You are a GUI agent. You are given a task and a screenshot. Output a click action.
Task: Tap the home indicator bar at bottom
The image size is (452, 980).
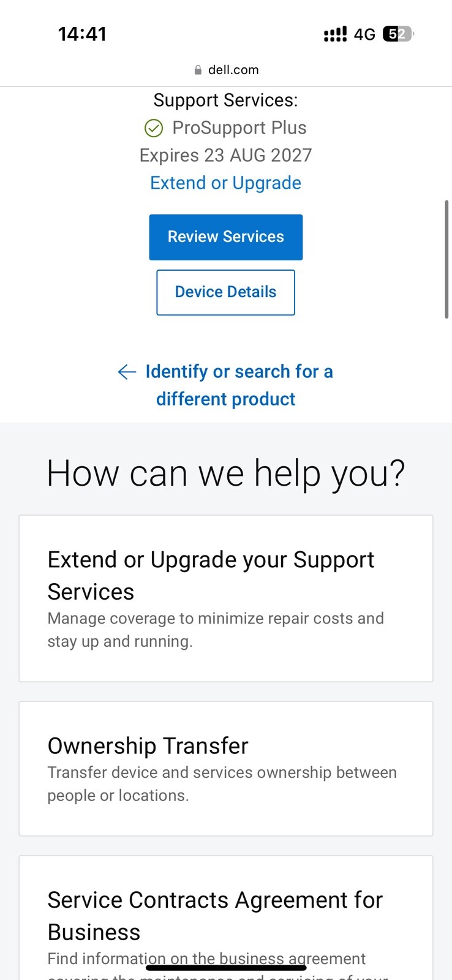tap(226, 968)
